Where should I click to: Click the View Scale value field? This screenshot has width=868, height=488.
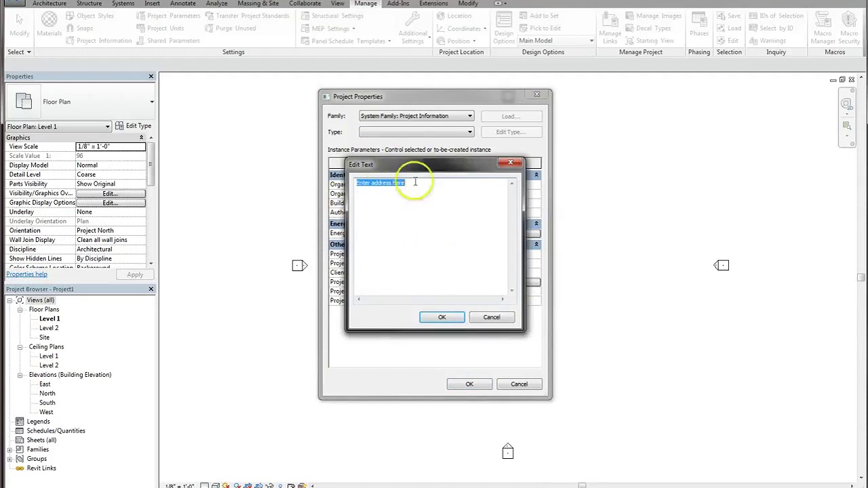click(x=111, y=146)
